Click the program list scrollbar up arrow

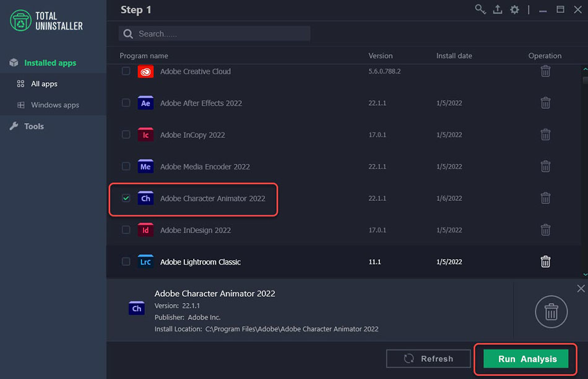[585, 69]
